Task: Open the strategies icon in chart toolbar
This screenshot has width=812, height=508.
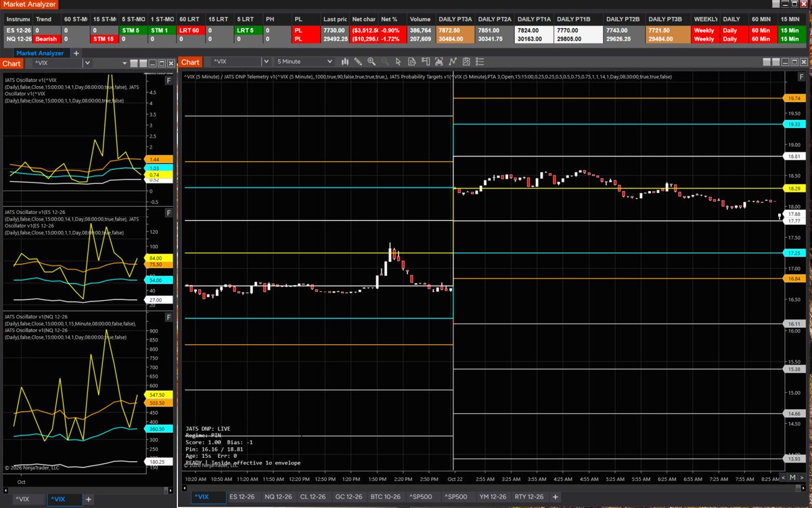Action: coord(466,62)
